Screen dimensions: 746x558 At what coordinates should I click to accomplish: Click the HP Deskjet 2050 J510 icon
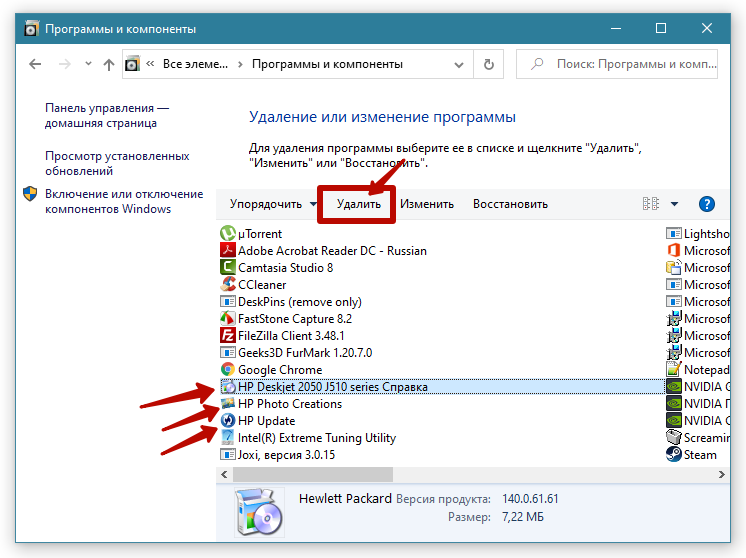point(228,387)
